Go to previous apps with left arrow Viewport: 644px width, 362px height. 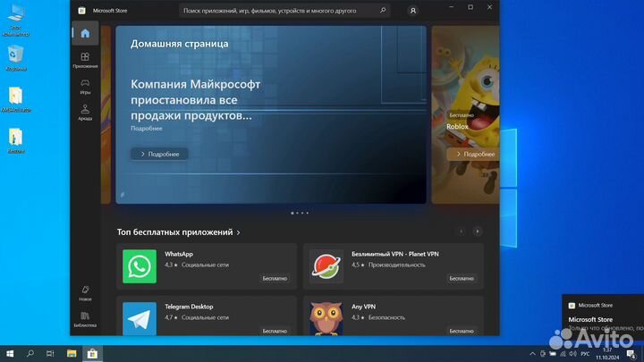click(462, 232)
